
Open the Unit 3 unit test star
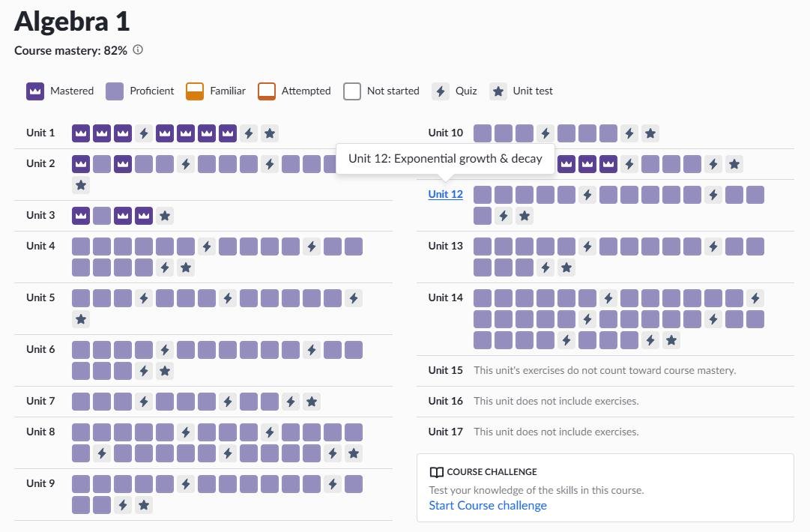(165, 216)
